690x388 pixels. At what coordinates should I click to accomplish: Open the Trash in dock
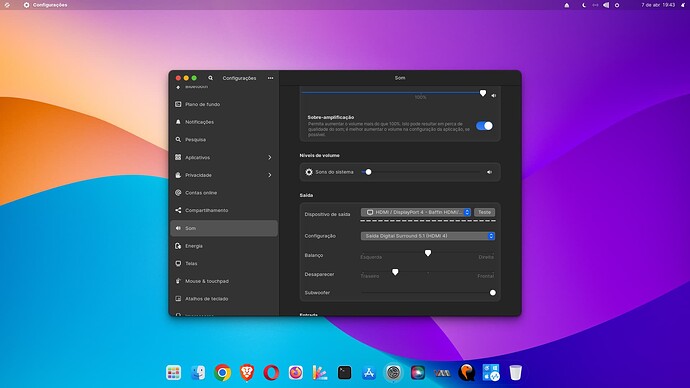coord(515,373)
